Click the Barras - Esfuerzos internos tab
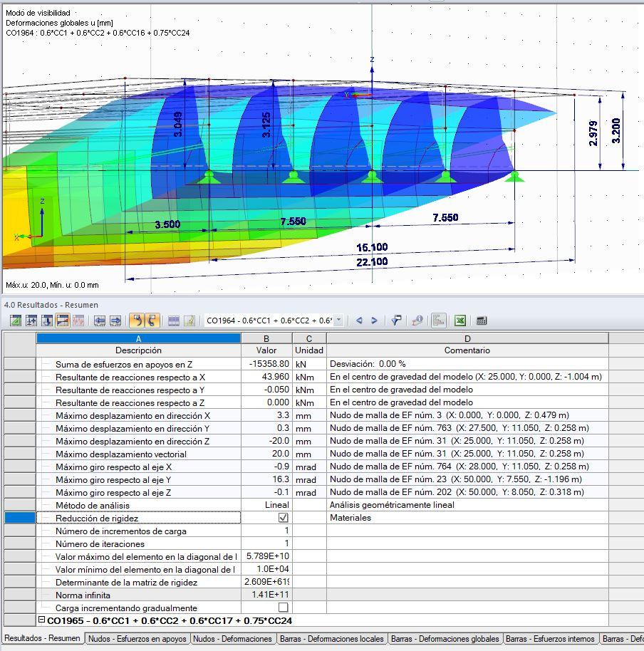The image size is (644, 651). tap(550, 639)
